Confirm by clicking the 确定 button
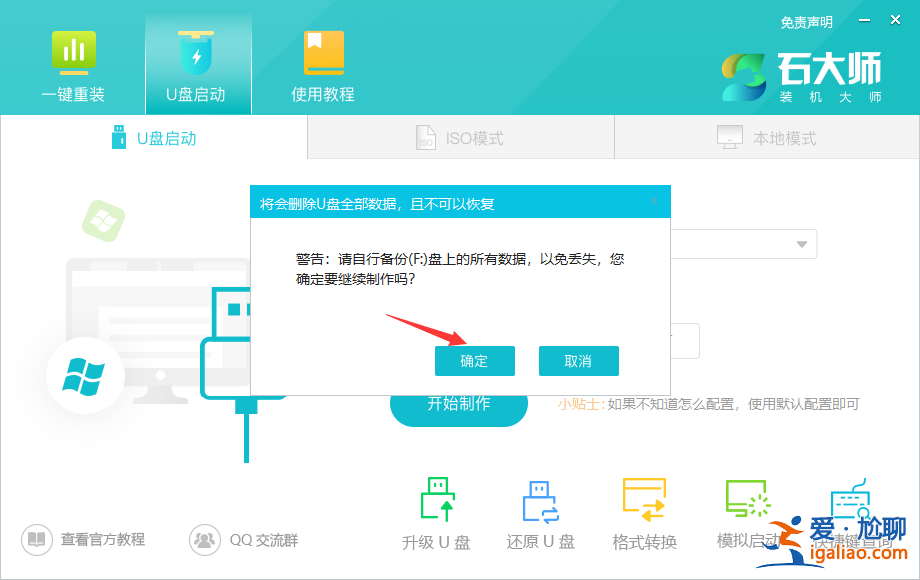 [x=475, y=361]
